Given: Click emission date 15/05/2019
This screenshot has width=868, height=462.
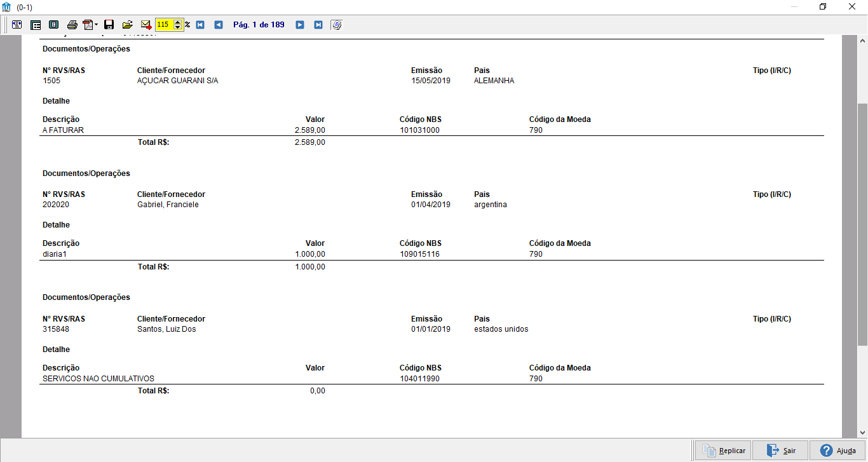Looking at the screenshot, I should (431, 81).
